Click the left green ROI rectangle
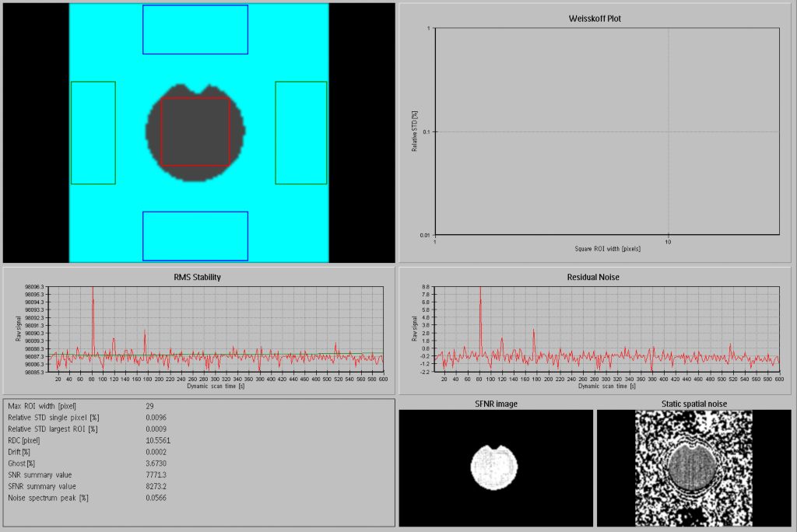Image resolution: width=797 pixels, height=532 pixels. [x=93, y=133]
